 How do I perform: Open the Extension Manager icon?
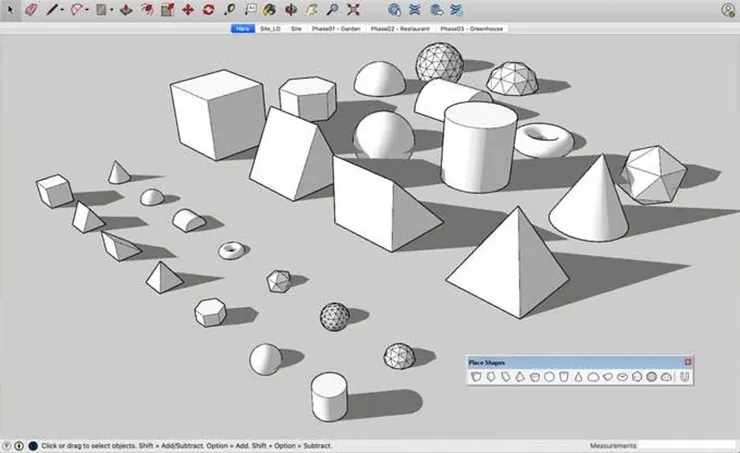coord(456,9)
